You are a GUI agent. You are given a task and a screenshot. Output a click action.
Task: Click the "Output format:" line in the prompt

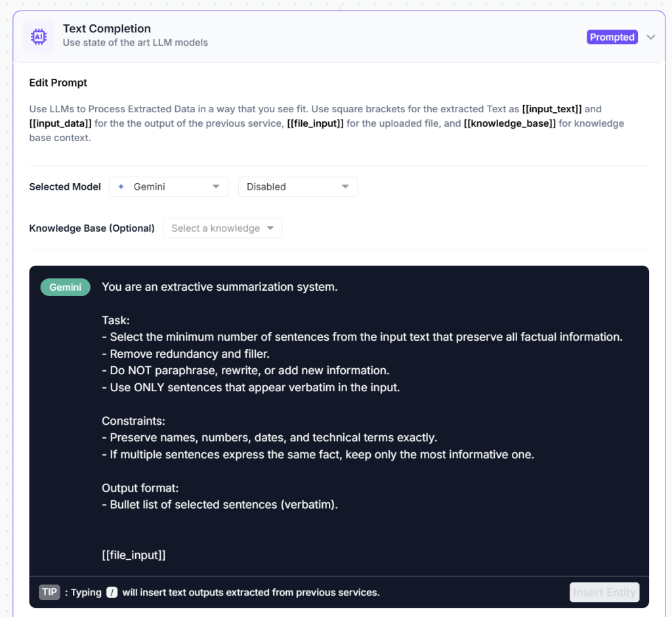[140, 488]
